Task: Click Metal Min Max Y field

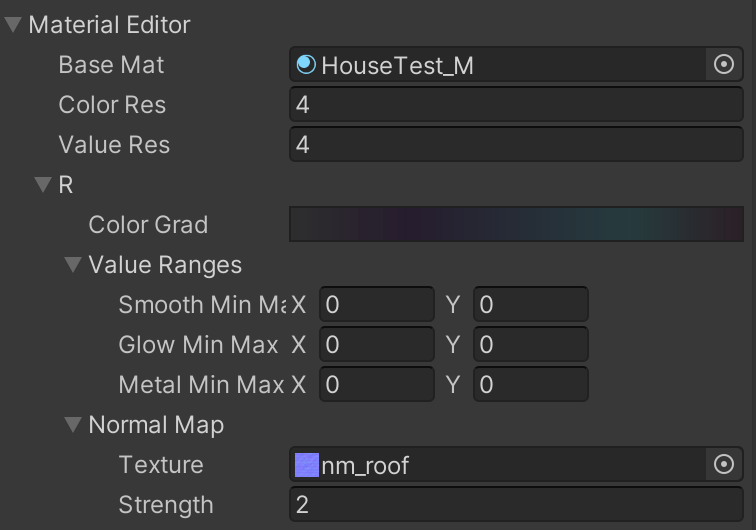Action: pos(530,385)
